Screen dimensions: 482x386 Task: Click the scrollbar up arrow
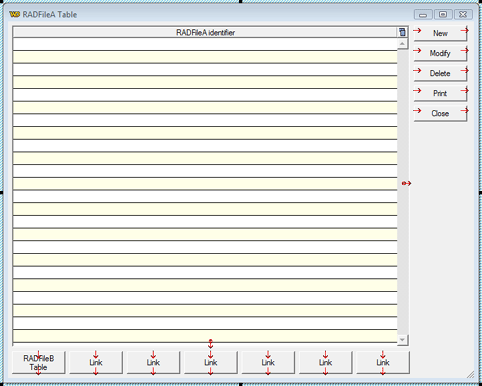[x=402, y=44]
